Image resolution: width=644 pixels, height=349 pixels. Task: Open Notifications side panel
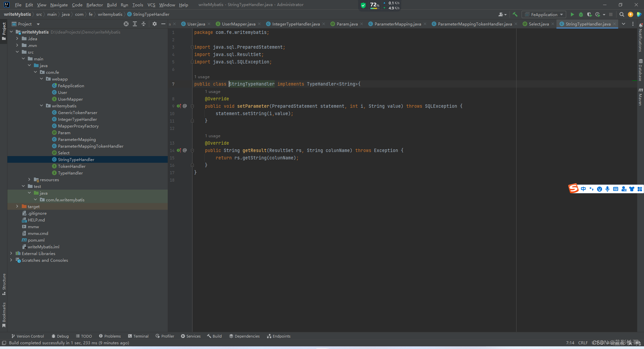(x=640, y=38)
